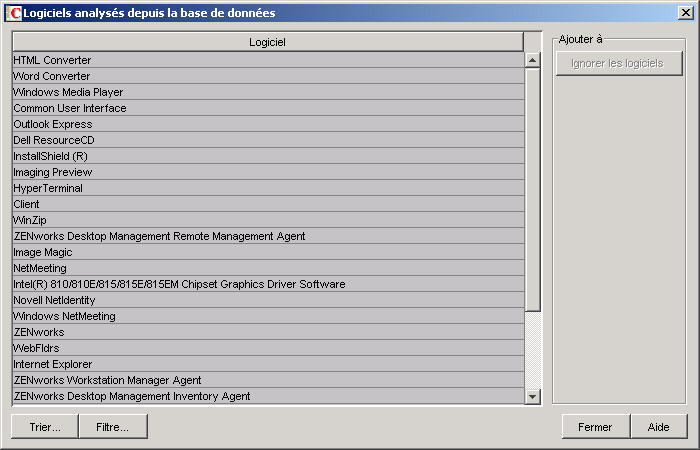Viewport: 700px width, 450px height.
Task: Select the ZENworks row
Action: pos(268,333)
